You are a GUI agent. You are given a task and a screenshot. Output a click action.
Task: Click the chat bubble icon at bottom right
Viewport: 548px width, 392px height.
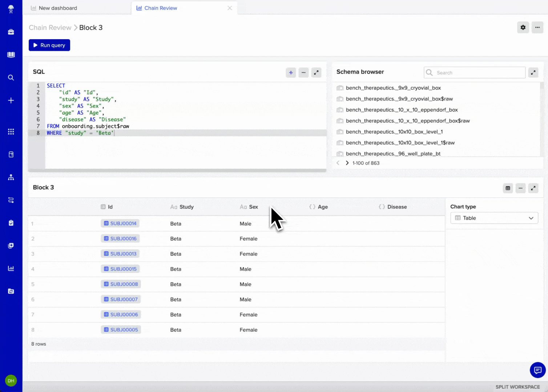click(x=538, y=370)
